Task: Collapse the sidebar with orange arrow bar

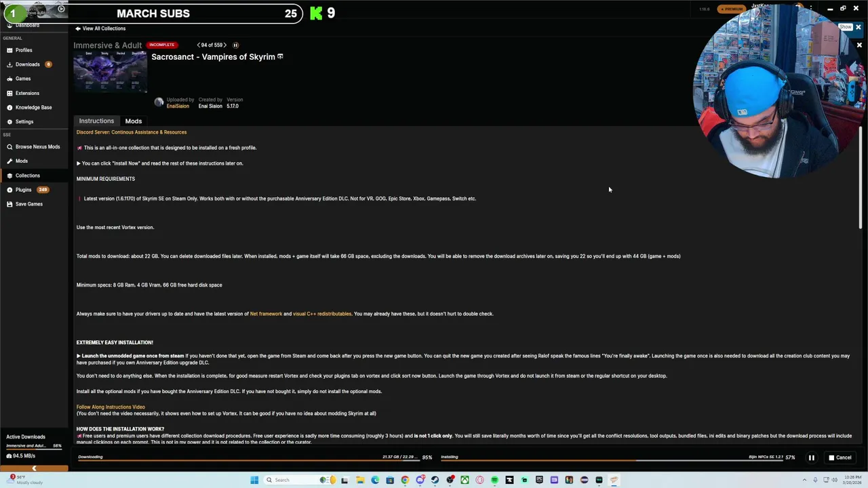Action: [34, 468]
